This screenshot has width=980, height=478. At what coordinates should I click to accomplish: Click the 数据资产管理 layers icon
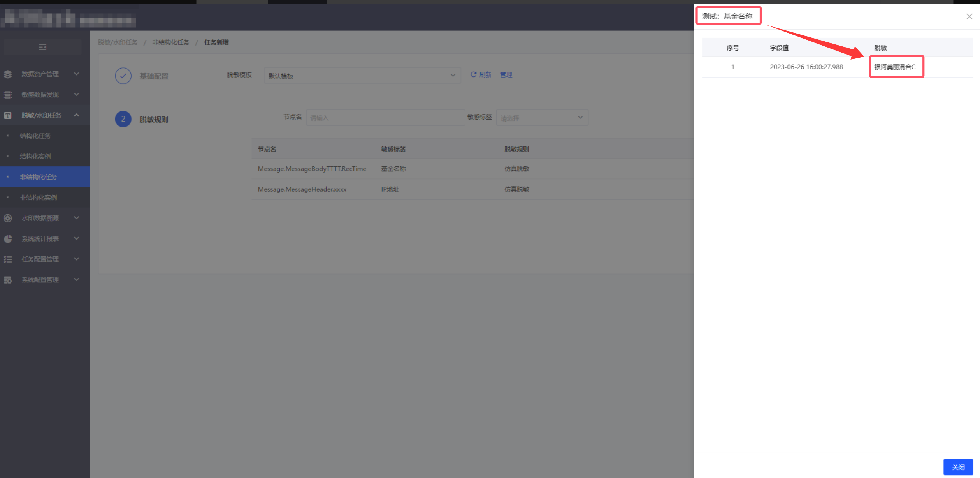(x=8, y=74)
